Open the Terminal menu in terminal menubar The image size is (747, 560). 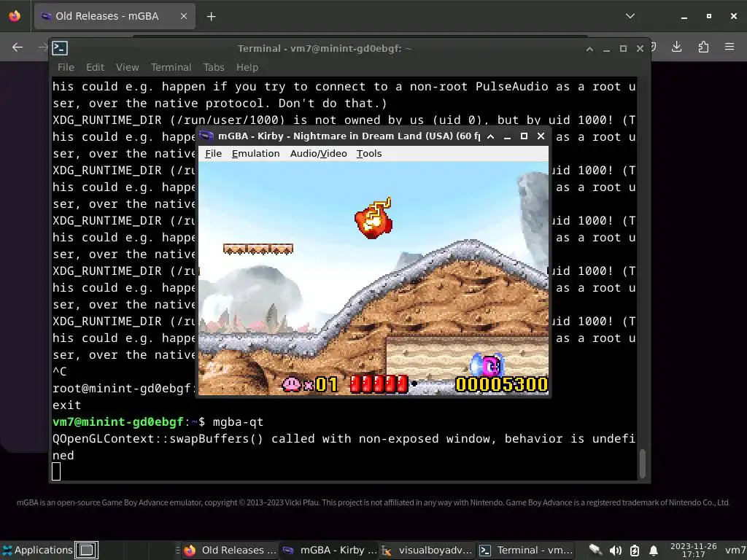pyautogui.click(x=171, y=67)
